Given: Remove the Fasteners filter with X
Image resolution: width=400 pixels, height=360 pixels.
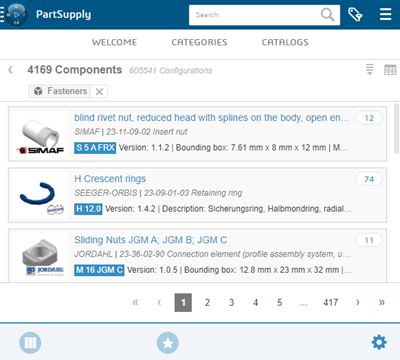Looking at the screenshot, I should (x=99, y=91).
